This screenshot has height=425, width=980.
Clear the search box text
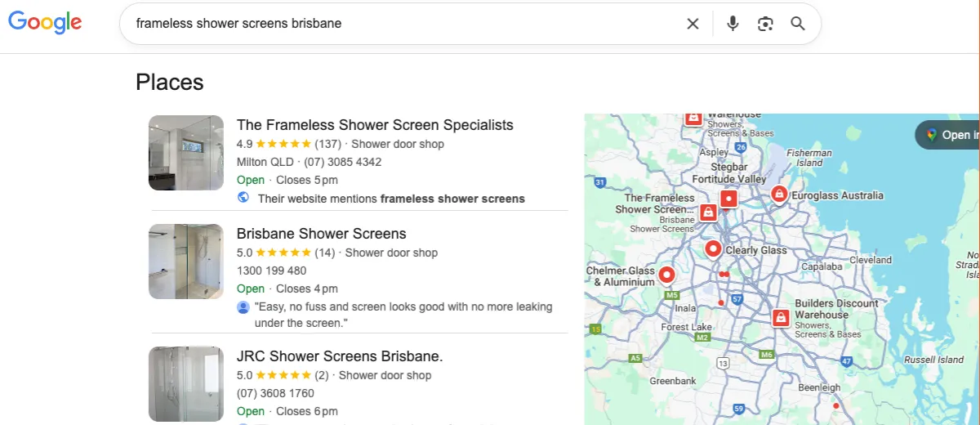(693, 24)
